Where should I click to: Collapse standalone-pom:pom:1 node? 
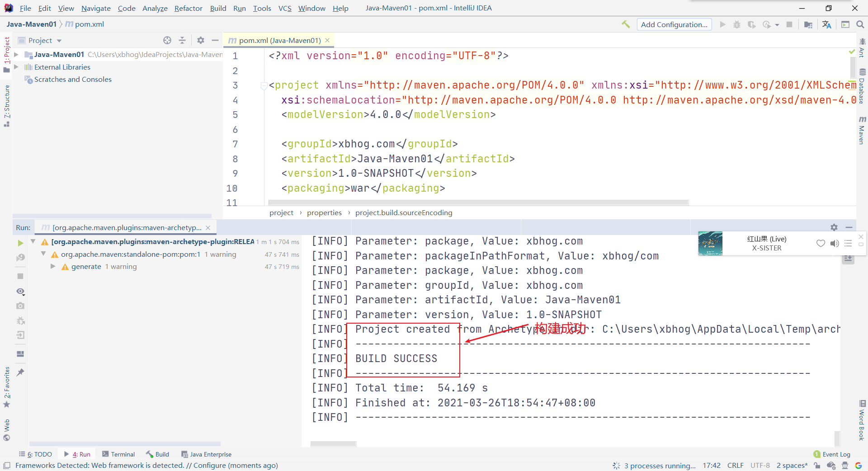click(x=43, y=254)
